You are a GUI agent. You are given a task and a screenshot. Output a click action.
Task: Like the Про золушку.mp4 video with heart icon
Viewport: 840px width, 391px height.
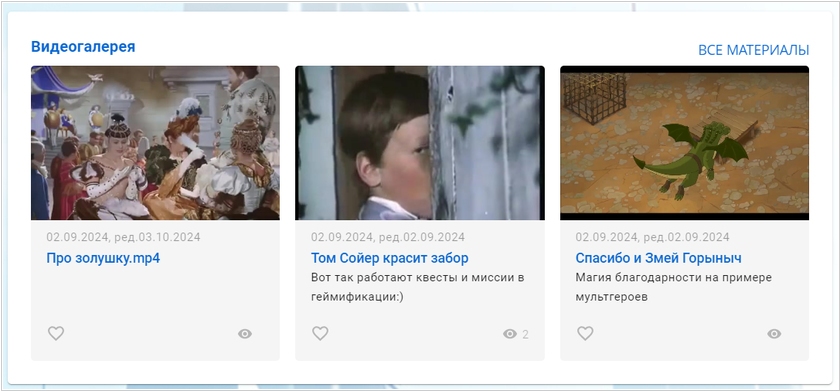pos(56,333)
